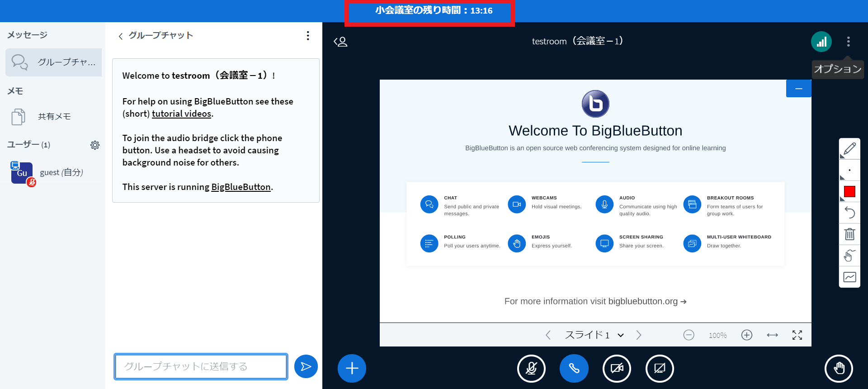Make the presentation fullscreen

(797, 335)
